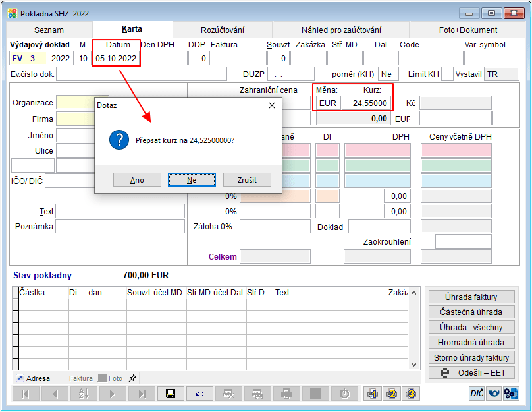Switch to the Seznam tab
The width and height of the screenshot is (532, 412).
(x=49, y=30)
